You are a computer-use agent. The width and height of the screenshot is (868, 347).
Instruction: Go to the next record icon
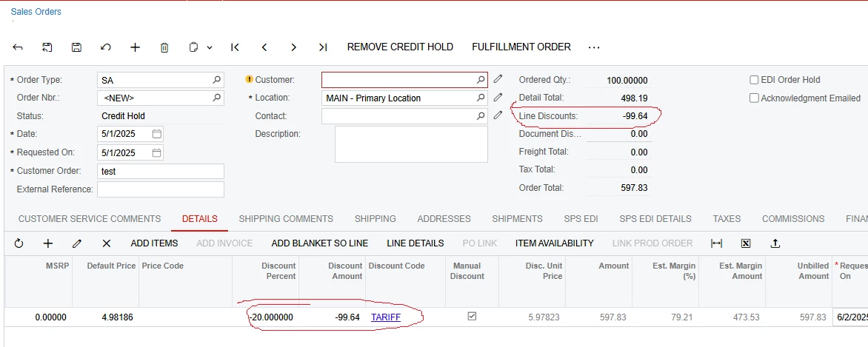coord(294,47)
